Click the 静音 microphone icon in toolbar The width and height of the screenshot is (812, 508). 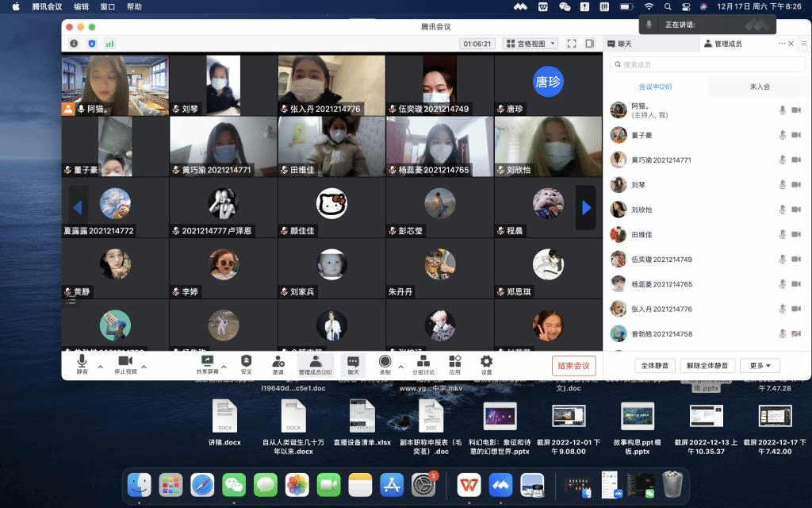[x=82, y=361]
